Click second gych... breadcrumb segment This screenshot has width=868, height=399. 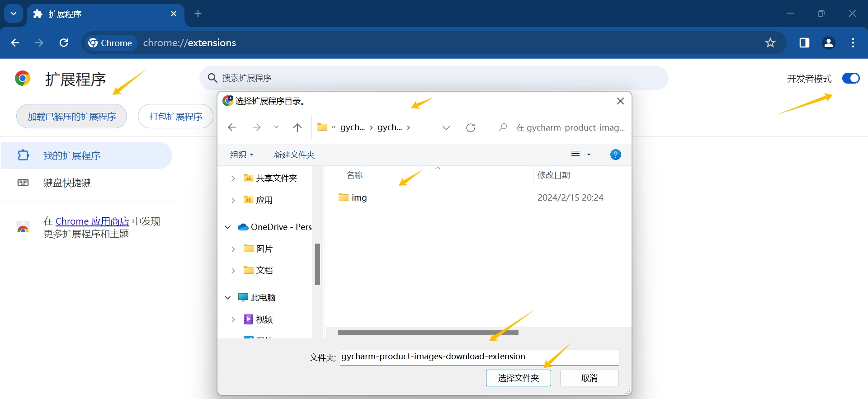(x=390, y=127)
